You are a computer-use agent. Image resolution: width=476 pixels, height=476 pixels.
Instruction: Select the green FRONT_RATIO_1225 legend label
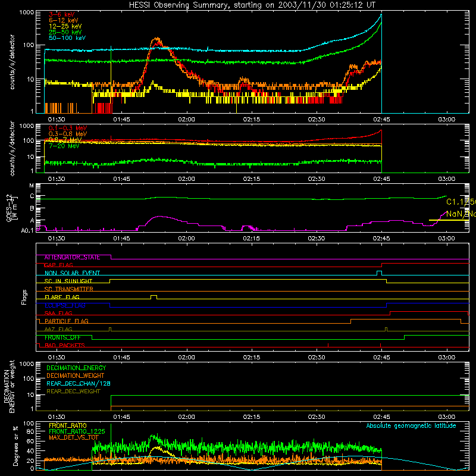pos(77,432)
